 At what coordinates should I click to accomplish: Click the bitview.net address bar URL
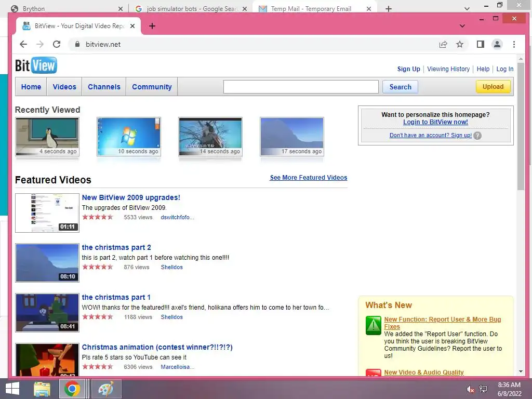point(103,44)
